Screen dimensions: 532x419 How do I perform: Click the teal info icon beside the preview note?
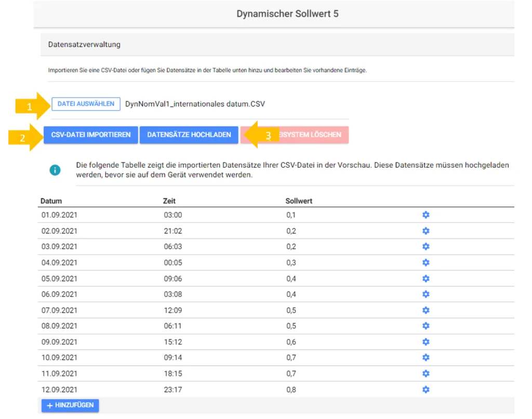pyautogui.click(x=55, y=170)
